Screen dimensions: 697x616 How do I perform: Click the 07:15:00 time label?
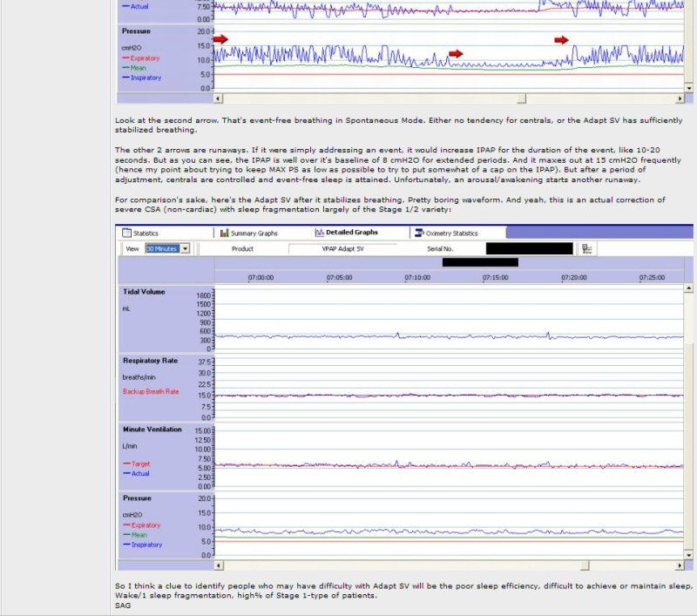(496, 277)
